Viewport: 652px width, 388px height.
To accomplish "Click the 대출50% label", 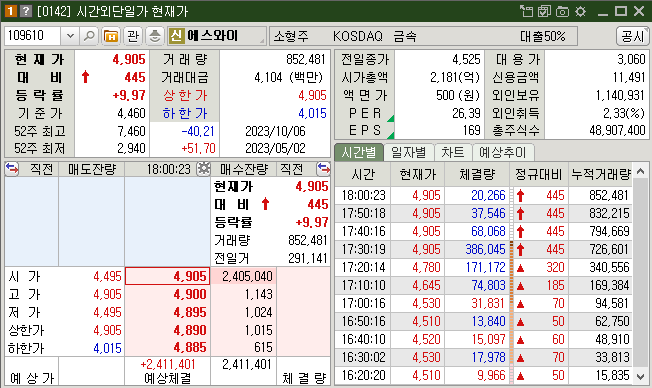I will (543, 37).
